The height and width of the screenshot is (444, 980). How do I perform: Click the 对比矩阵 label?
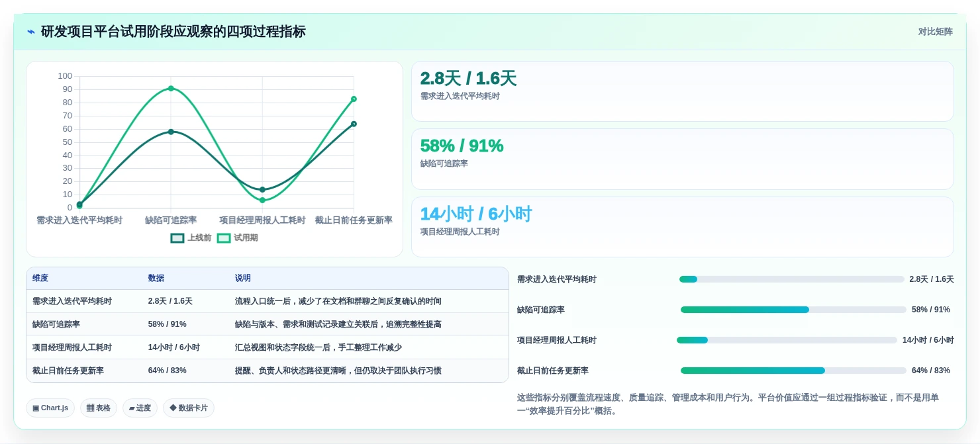pyautogui.click(x=935, y=32)
